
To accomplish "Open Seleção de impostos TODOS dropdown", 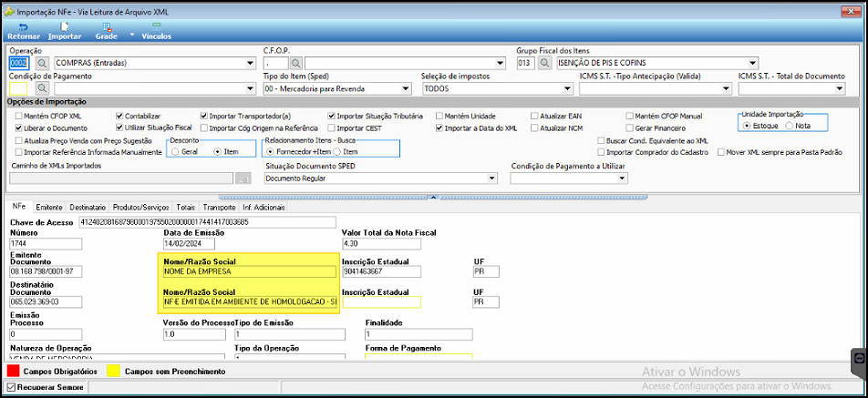I will coord(567,88).
